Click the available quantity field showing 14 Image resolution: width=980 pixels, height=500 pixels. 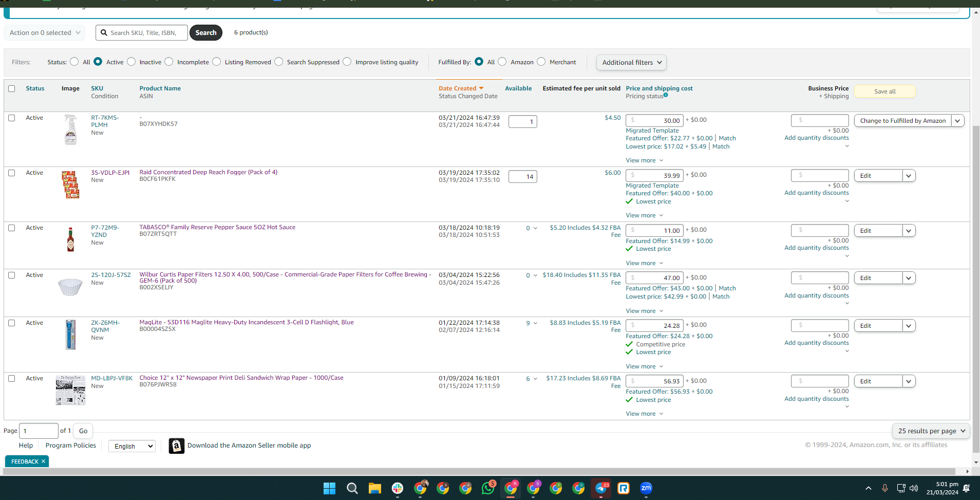point(522,177)
